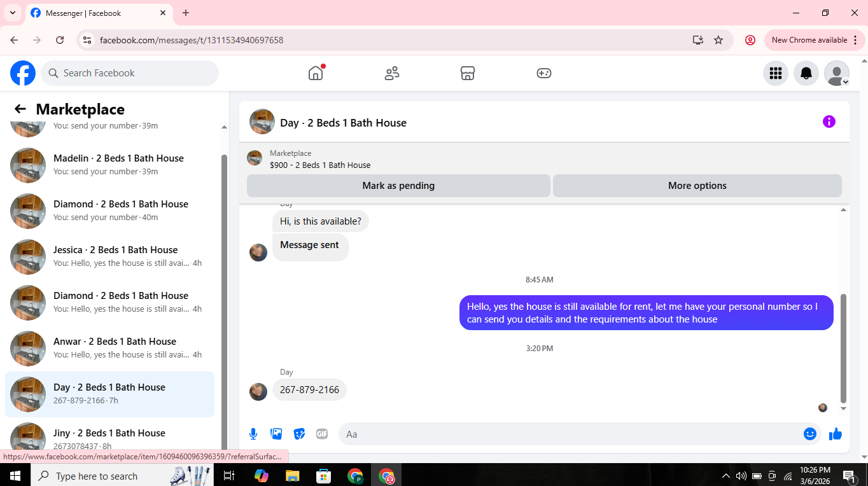Image resolution: width=868 pixels, height=486 pixels.
Task: Click More options button
Action: (x=697, y=186)
